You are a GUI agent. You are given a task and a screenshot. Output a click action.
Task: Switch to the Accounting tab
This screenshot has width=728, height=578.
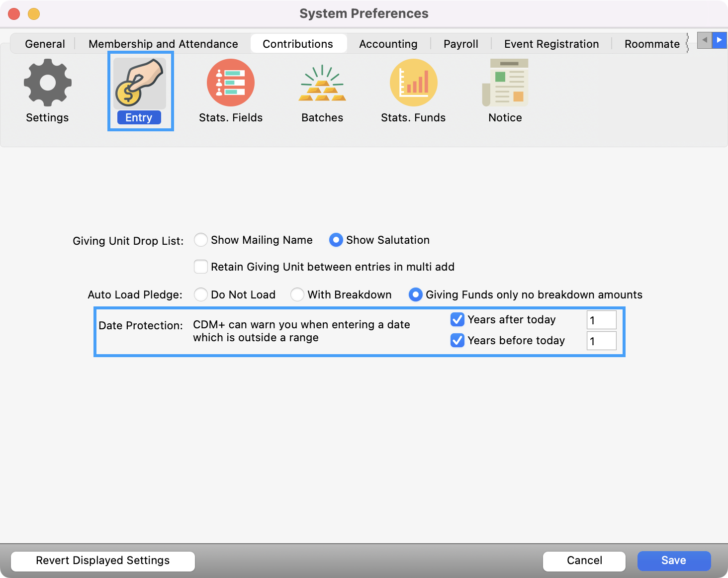pyautogui.click(x=388, y=44)
